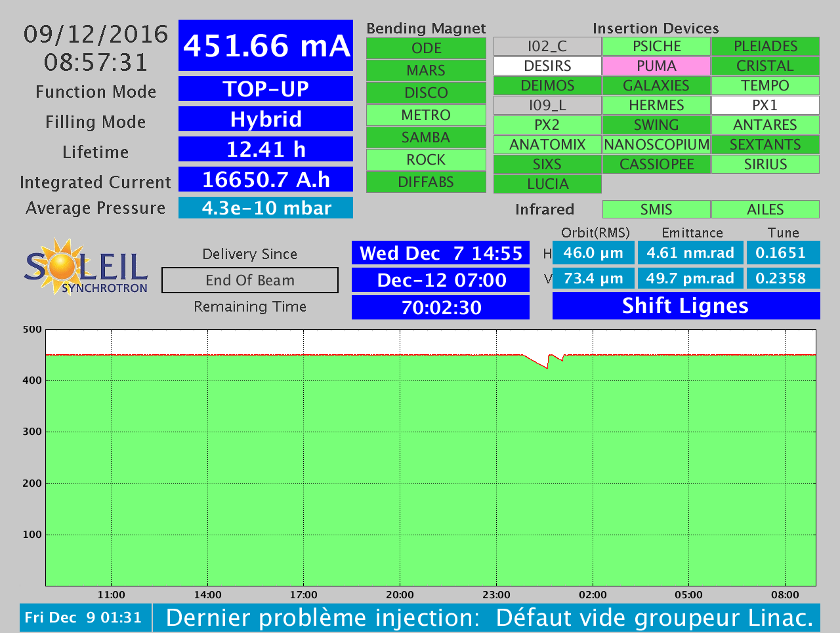Open the METRO beamline status

426,115
